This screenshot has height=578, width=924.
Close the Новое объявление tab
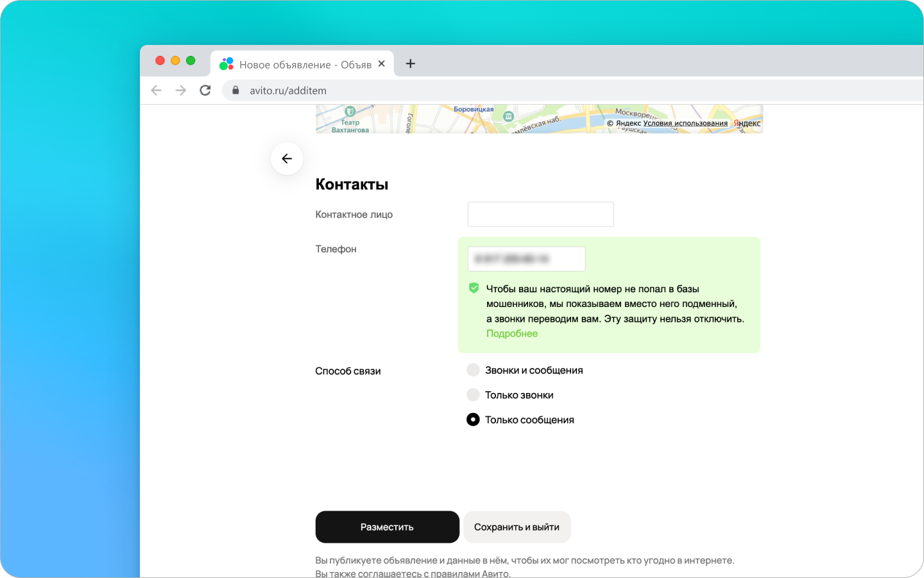(382, 64)
